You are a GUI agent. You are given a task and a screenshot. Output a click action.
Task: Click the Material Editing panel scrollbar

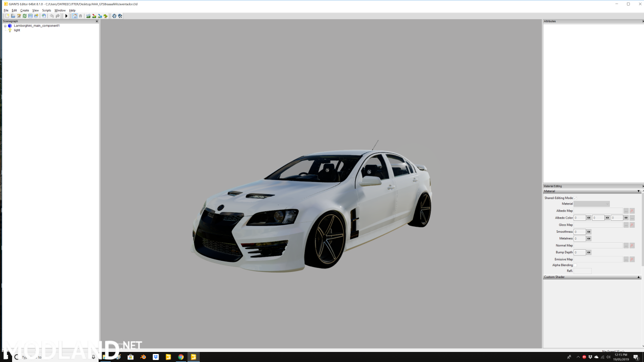click(x=643, y=229)
